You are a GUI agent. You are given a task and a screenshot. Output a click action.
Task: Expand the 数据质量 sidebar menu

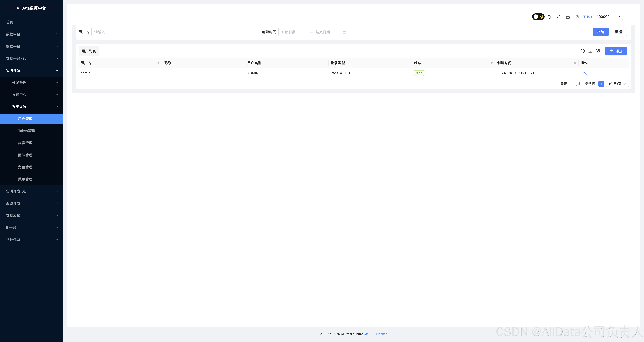click(x=31, y=215)
